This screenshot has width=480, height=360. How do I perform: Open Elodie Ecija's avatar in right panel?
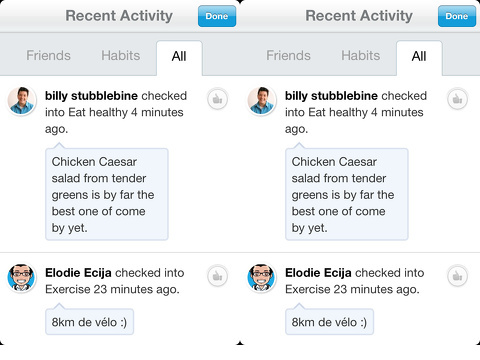point(262,278)
